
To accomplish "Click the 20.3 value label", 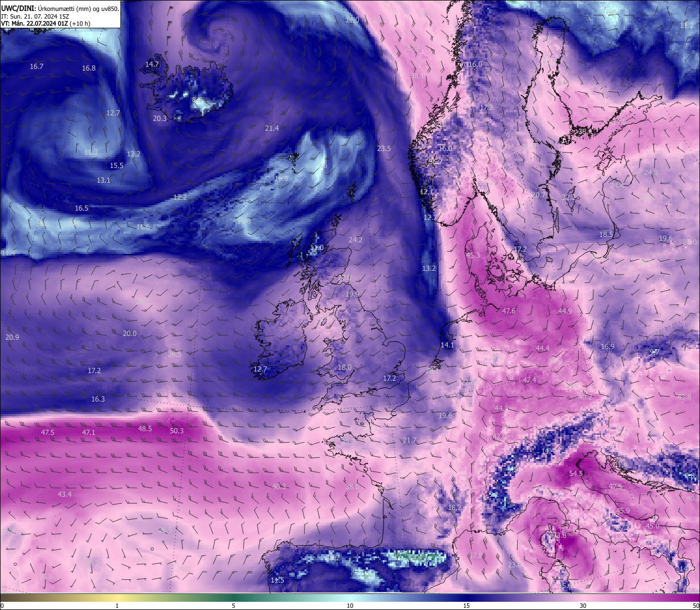I will [160, 118].
